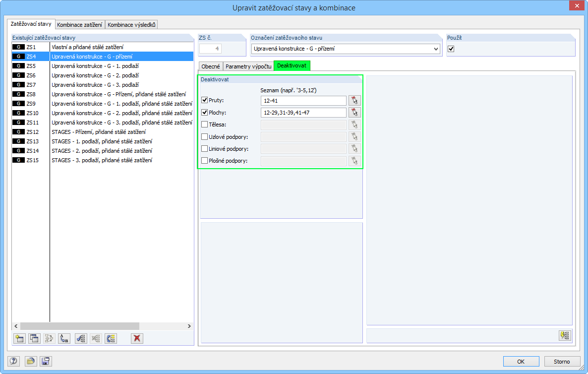This screenshot has width=588, height=374.
Task: Open the help question mark icon
Action: coord(13,361)
